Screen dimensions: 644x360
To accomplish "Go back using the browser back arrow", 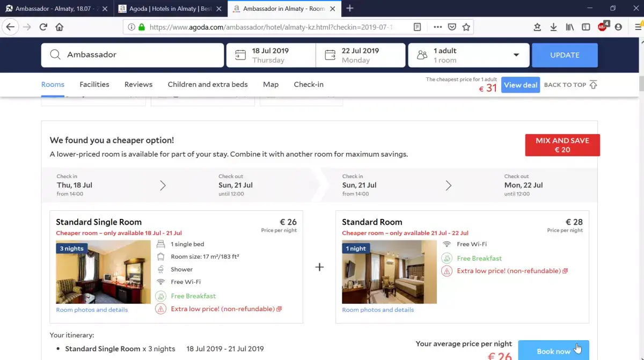I will (10, 27).
